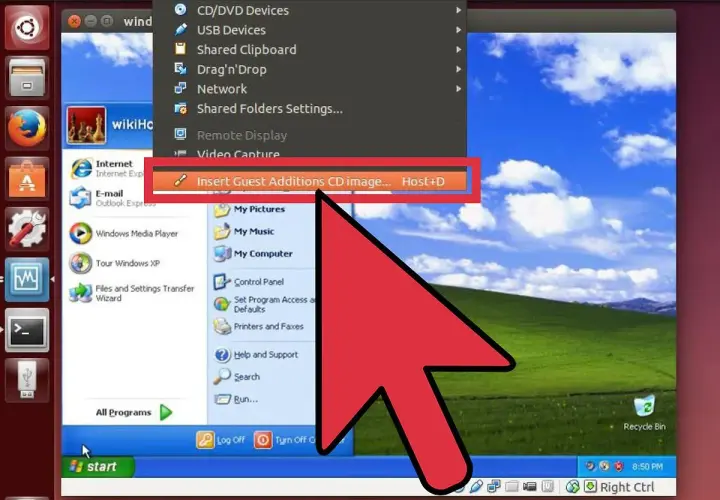Open Search from Start menu

tap(237, 377)
